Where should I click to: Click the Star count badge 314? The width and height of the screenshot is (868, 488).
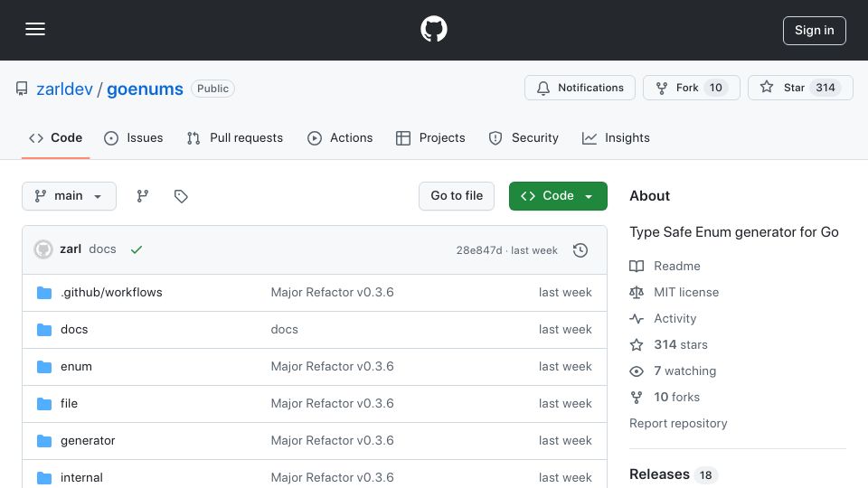tap(825, 88)
